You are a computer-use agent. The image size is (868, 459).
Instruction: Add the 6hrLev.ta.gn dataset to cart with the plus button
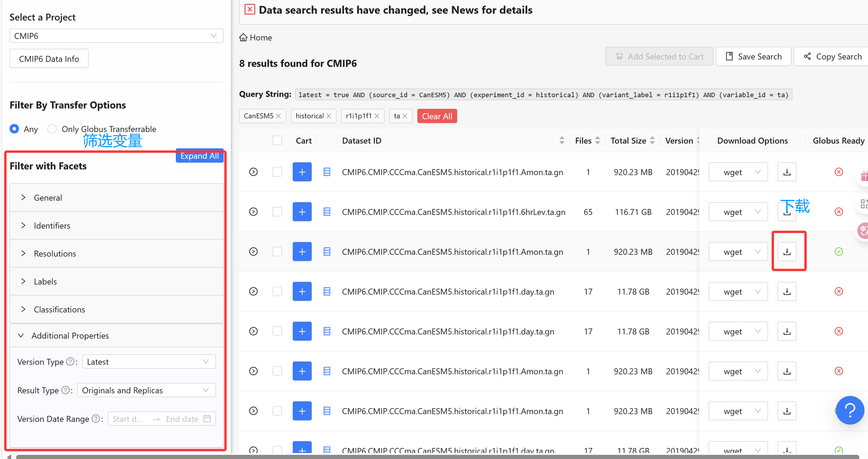click(x=302, y=212)
